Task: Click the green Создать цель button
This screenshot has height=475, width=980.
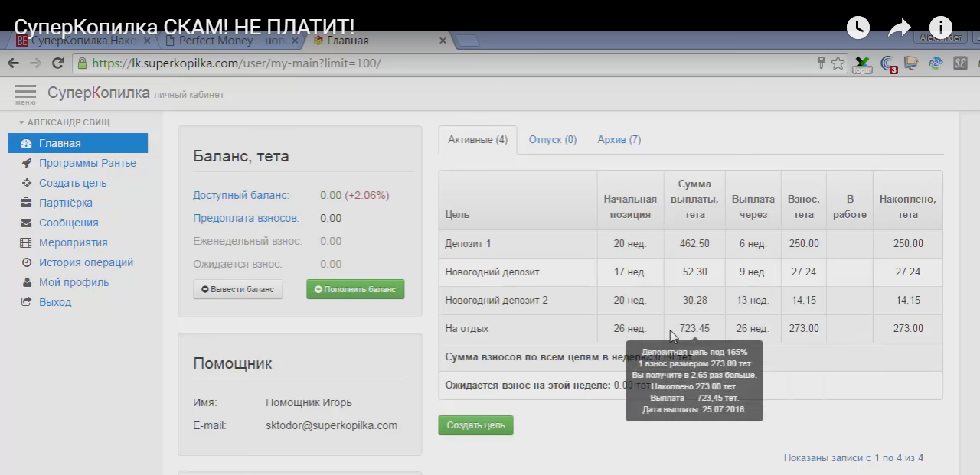Action: tap(475, 425)
